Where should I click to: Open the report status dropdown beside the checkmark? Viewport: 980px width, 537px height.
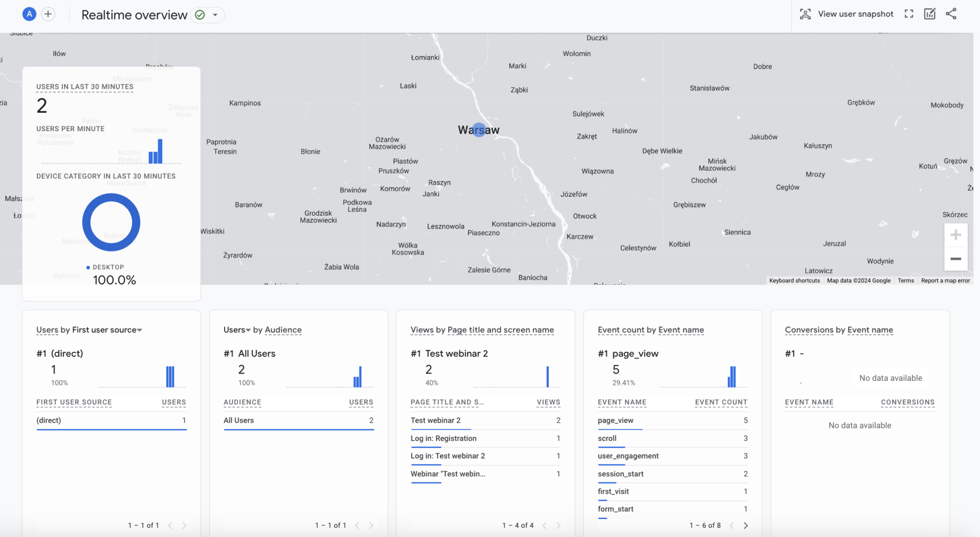coord(216,15)
